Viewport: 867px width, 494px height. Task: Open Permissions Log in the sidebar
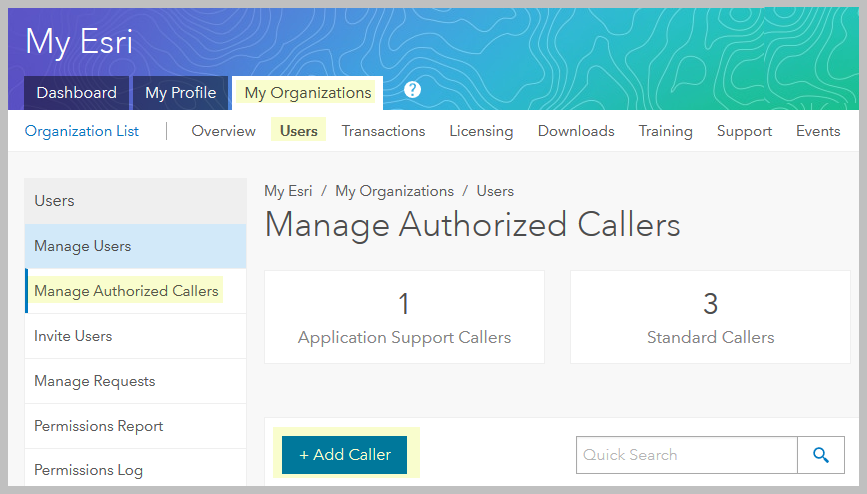[x=135, y=468]
